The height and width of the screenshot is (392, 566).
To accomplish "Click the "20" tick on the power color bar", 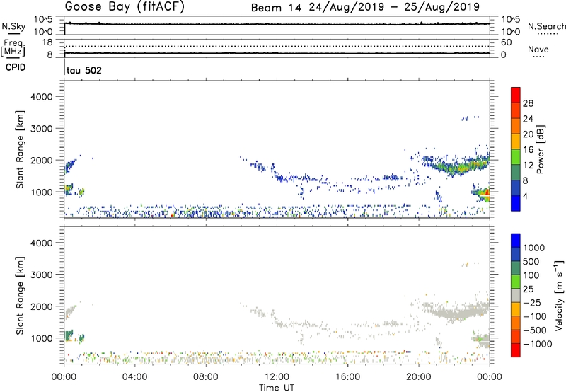I will click(x=528, y=134).
